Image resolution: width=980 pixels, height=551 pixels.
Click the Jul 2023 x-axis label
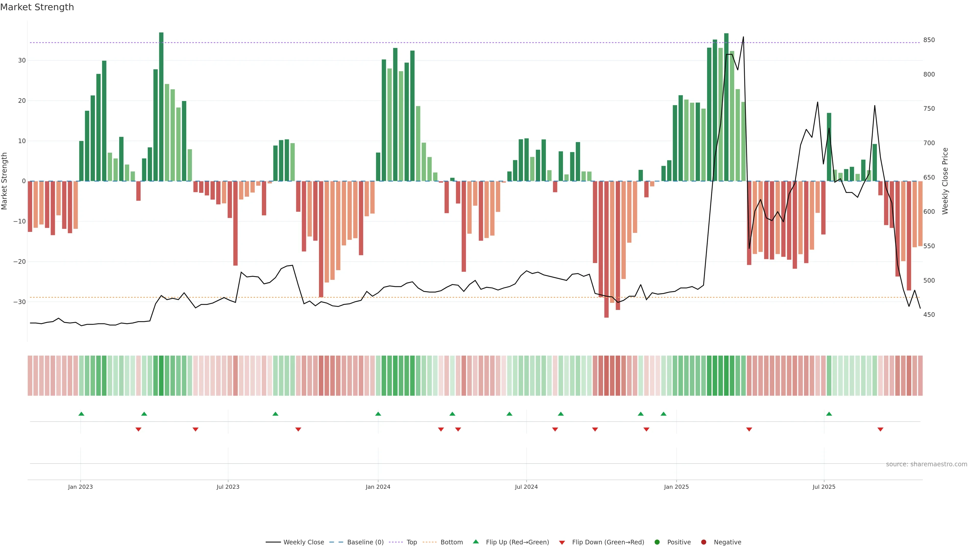[x=228, y=487]
